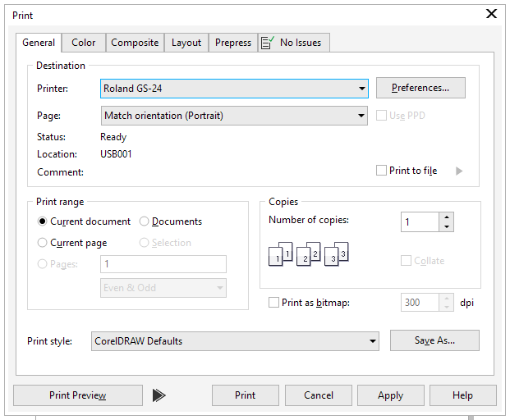This screenshot has height=420, width=510.
Task: Click the Preferences button
Action: click(x=420, y=88)
